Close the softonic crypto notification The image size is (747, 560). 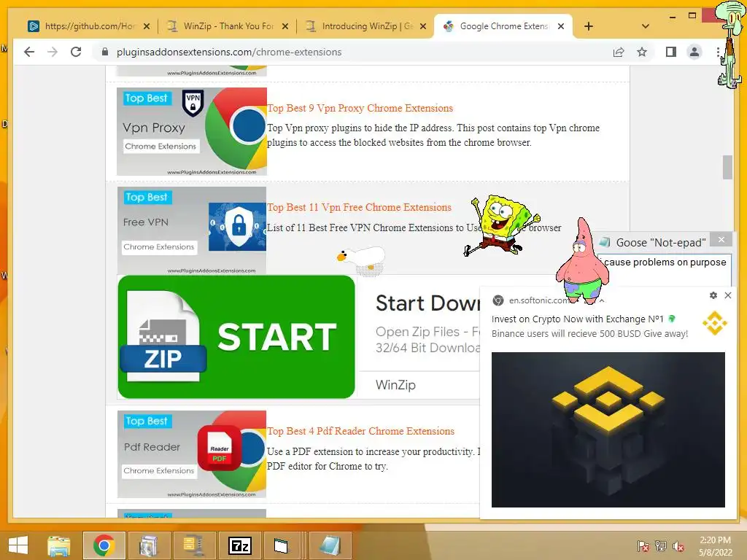pyautogui.click(x=728, y=295)
